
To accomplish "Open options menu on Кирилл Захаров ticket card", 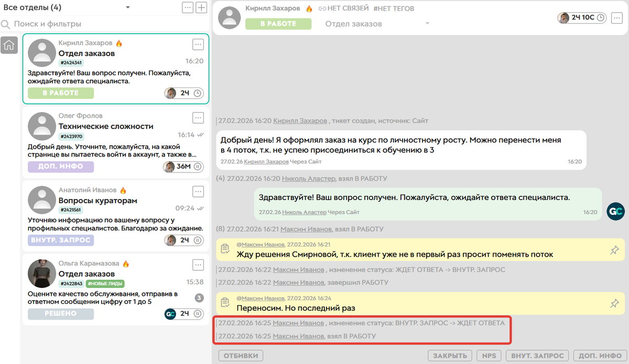I will (x=198, y=44).
